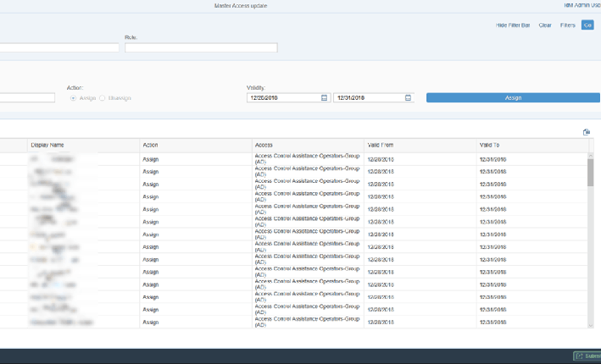Click the table scrollbar down arrow

point(590,326)
